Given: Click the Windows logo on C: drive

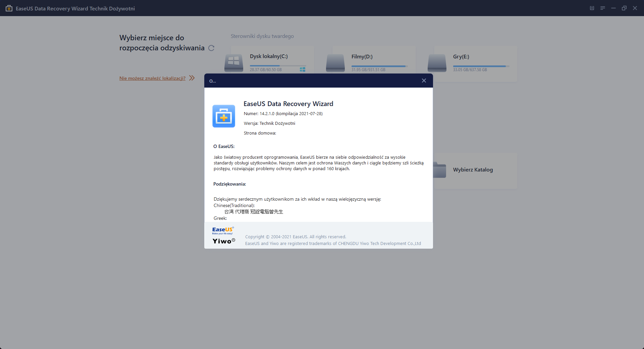Looking at the screenshot, I should [x=303, y=69].
